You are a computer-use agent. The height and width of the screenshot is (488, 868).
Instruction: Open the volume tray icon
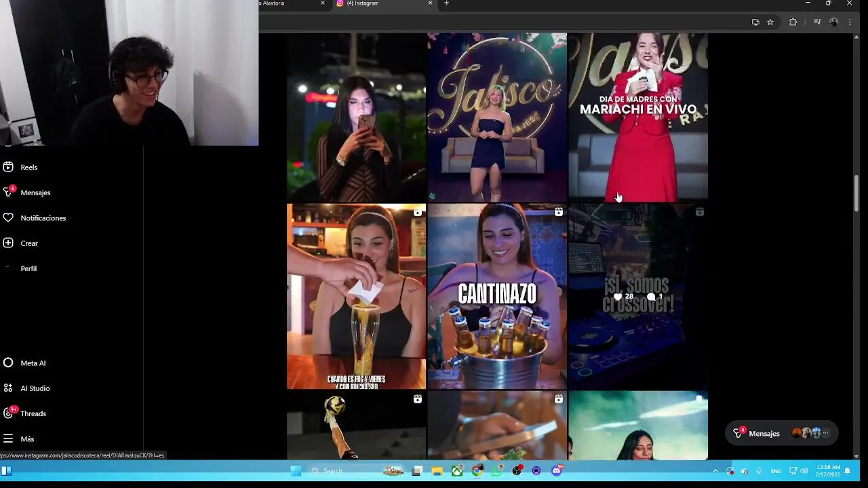point(804,471)
